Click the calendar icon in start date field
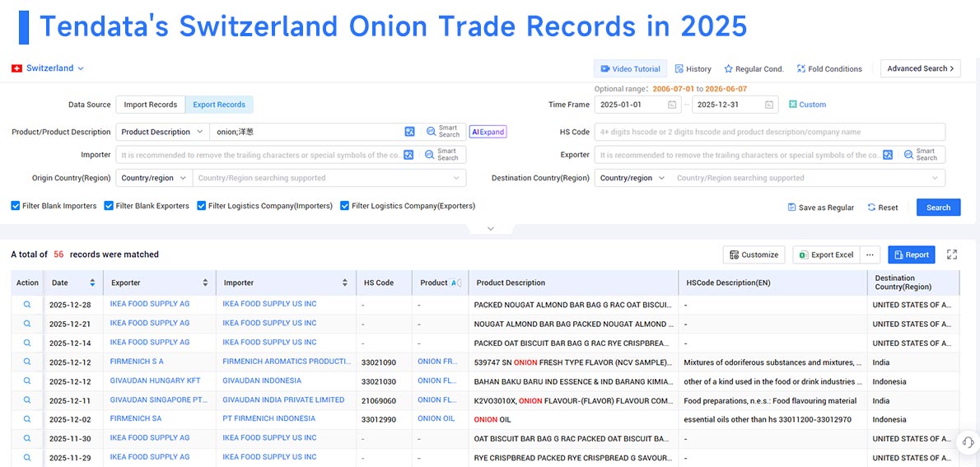This screenshot has width=980, height=467. click(x=672, y=105)
